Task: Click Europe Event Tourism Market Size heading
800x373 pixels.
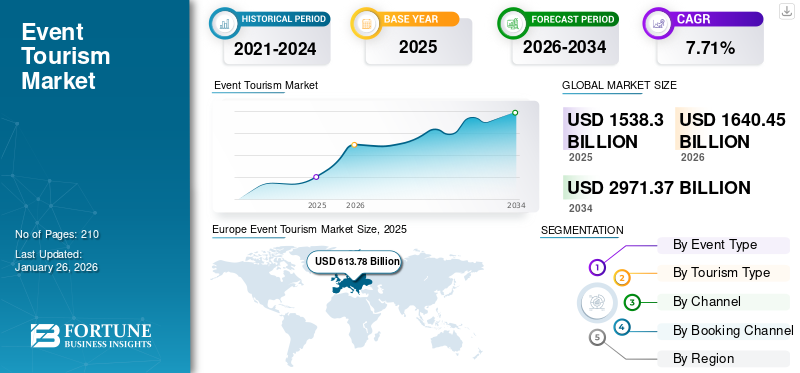Action: click(309, 229)
